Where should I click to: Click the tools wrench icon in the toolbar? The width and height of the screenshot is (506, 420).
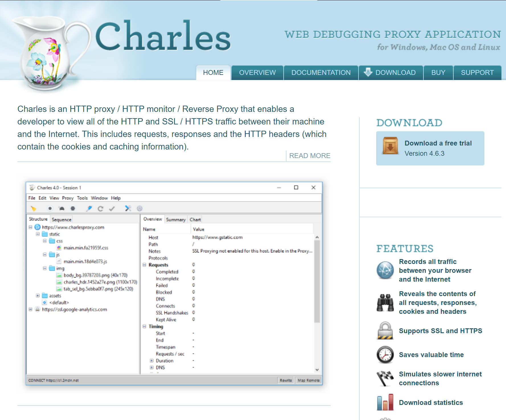[x=128, y=208]
